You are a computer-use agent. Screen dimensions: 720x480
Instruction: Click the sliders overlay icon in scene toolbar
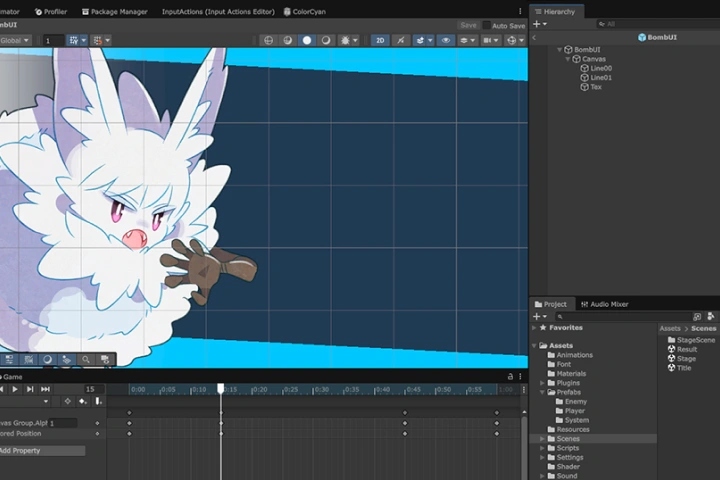point(9,359)
